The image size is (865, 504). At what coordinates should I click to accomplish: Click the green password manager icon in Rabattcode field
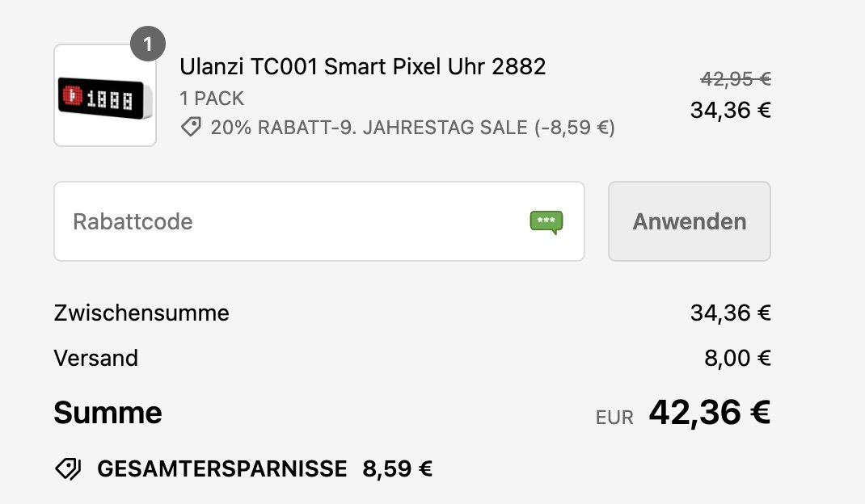[546, 221]
